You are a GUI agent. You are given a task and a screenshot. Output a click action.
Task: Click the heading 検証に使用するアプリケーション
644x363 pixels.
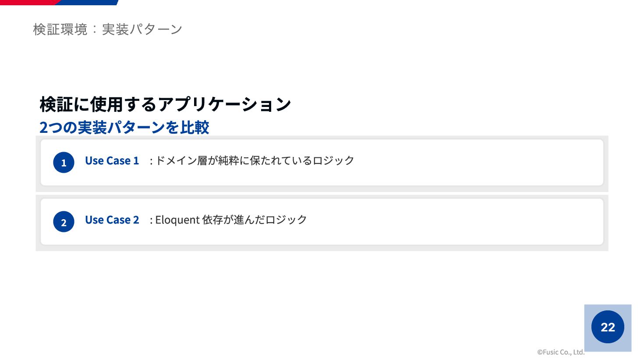coord(165,104)
